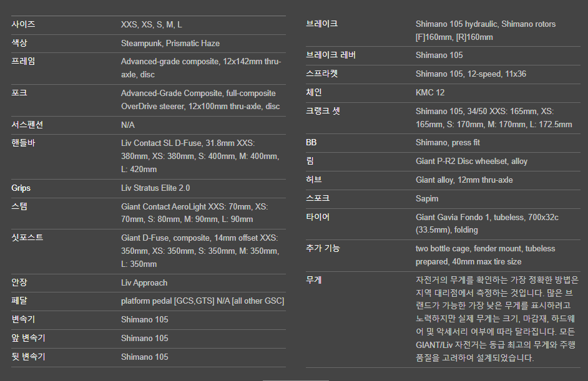Image resolution: width=588 pixels, height=381 pixels.
Task: Click the 싯포스트 row label
Action: click(x=27, y=238)
